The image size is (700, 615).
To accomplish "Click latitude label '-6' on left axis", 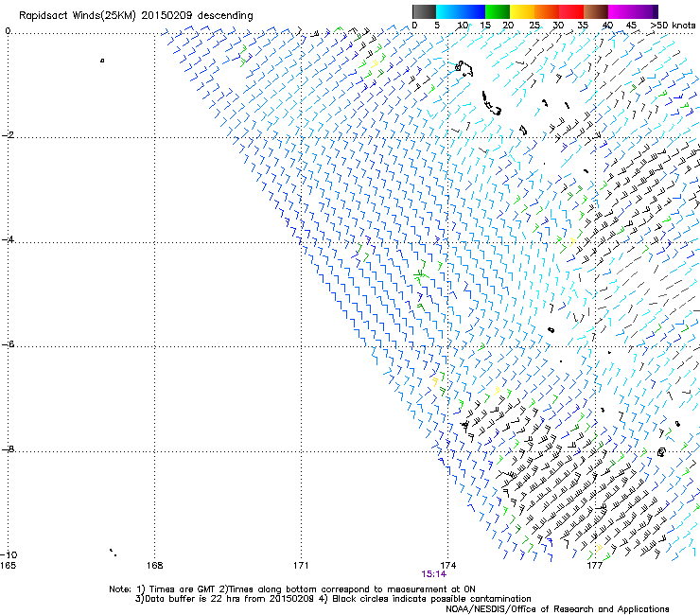I will tap(8, 343).
